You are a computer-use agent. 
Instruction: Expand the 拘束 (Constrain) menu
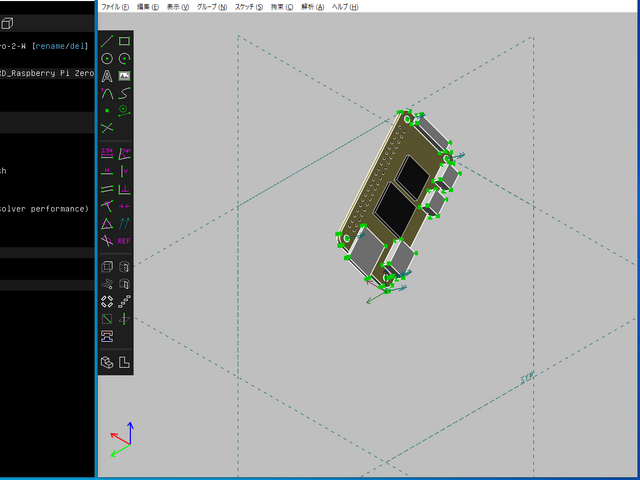pyautogui.click(x=282, y=6)
